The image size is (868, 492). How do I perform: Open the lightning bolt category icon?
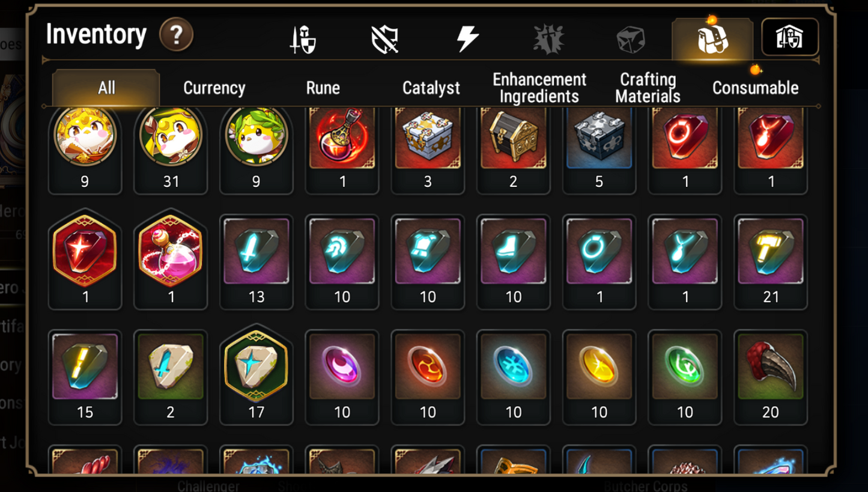[x=467, y=40]
